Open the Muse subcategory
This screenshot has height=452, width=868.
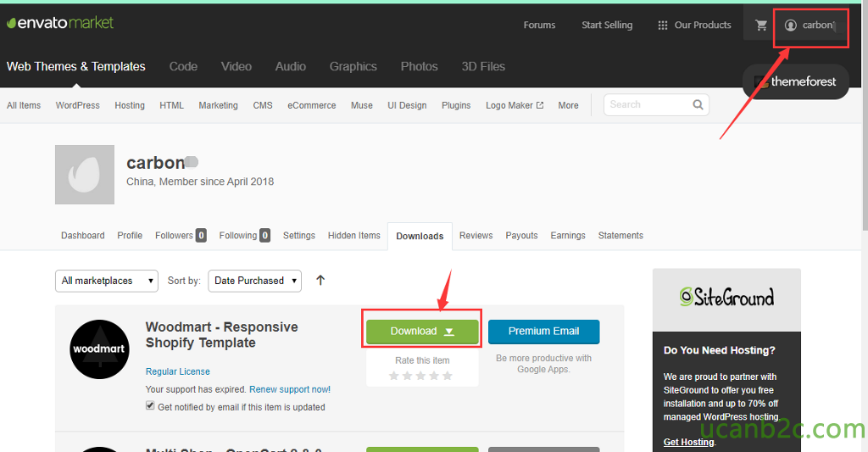coord(361,105)
